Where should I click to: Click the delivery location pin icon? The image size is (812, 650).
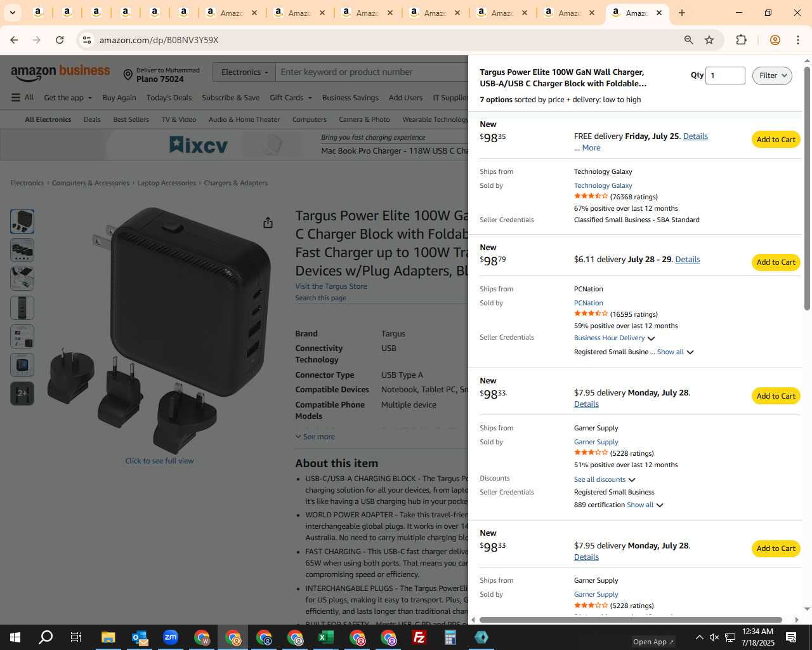128,76
